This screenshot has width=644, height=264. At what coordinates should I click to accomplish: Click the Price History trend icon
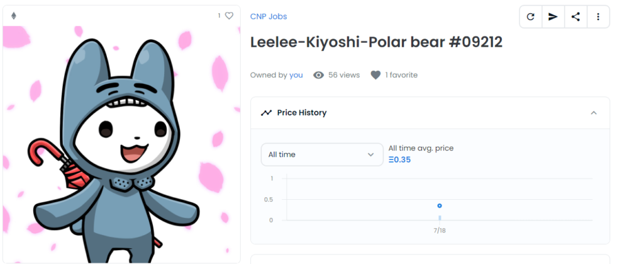(x=266, y=113)
